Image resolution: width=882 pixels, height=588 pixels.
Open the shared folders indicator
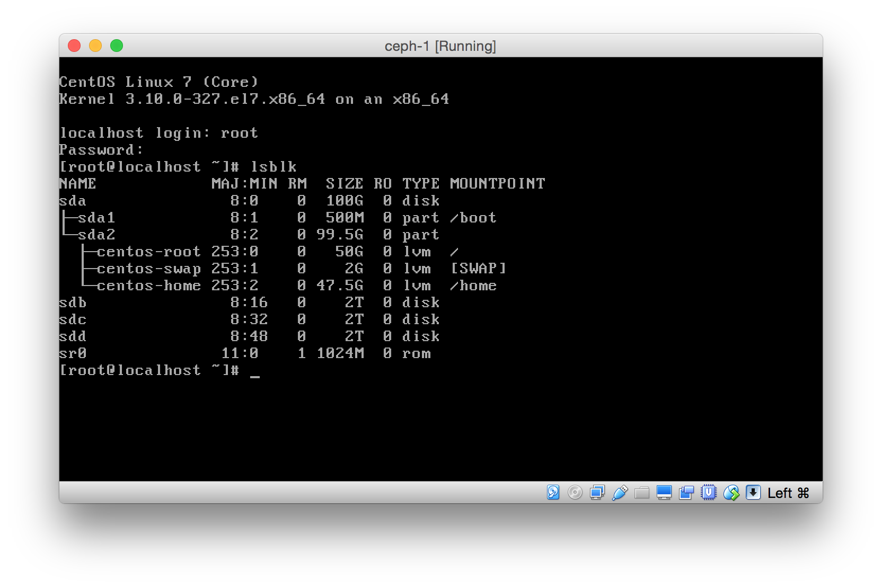tap(642, 493)
